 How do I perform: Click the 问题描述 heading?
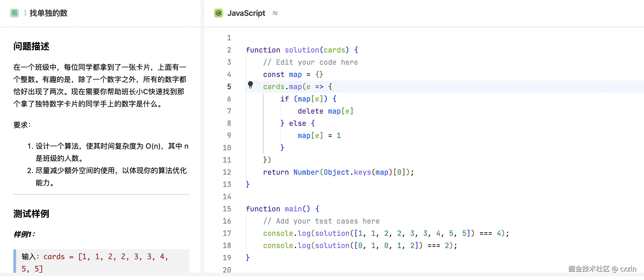31,46
